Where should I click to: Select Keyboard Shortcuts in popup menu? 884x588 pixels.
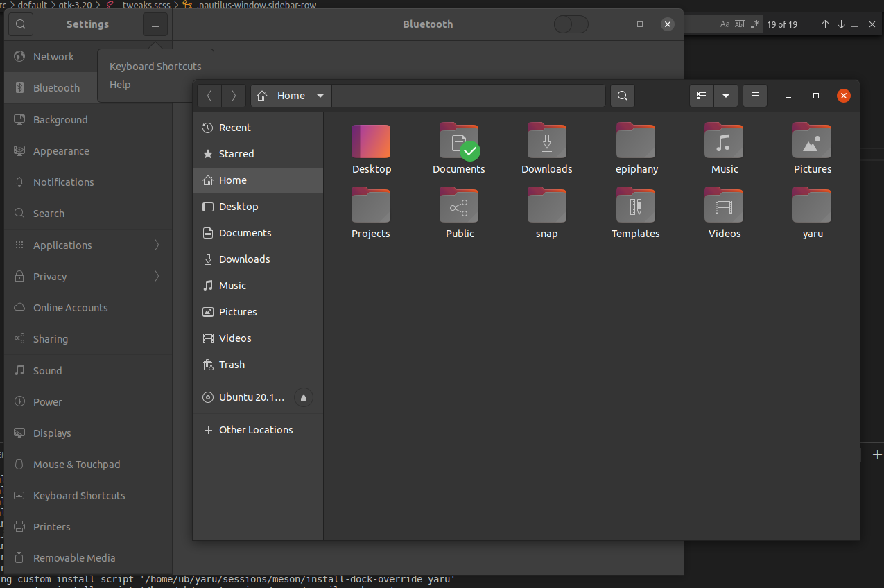pos(155,67)
